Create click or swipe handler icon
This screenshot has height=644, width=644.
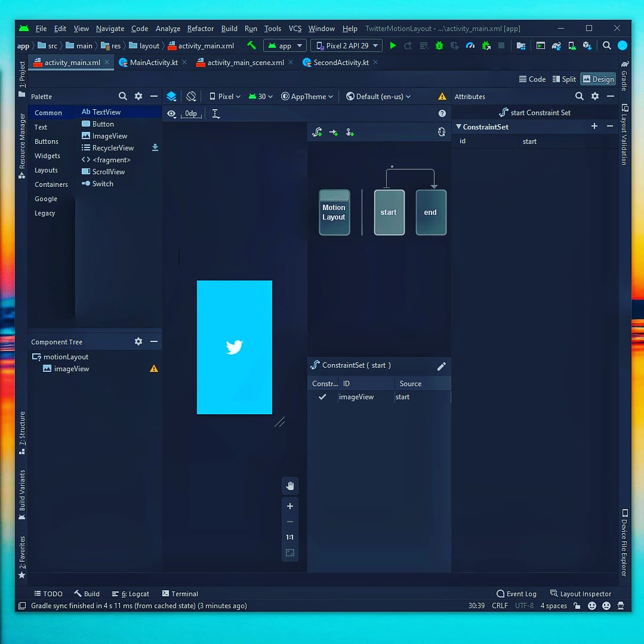(350, 132)
